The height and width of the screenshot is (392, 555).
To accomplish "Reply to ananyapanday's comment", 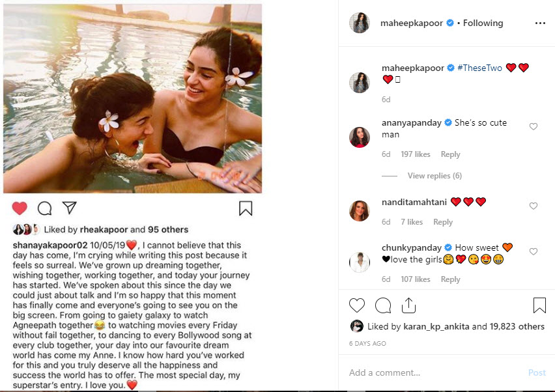I will click(x=450, y=154).
